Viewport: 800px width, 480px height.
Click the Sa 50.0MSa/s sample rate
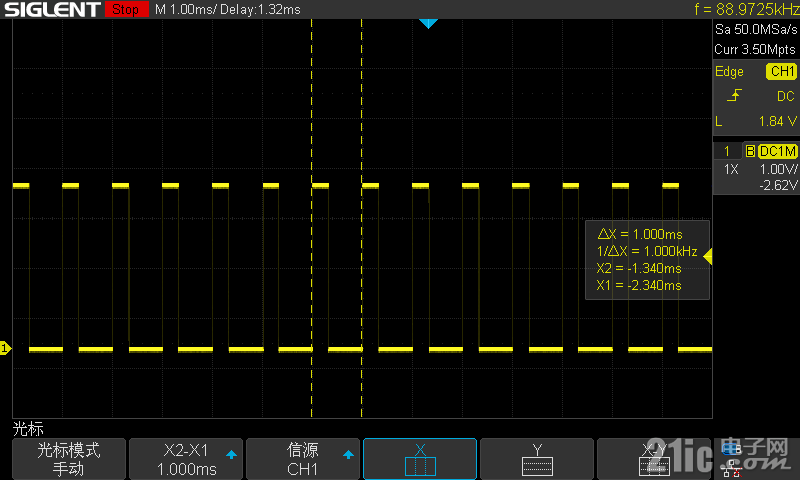tap(756, 30)
